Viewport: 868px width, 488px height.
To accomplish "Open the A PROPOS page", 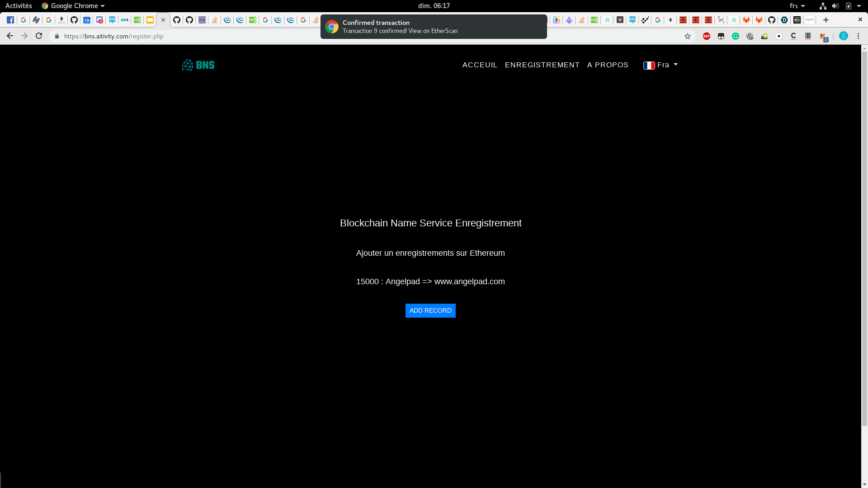I will coord(608,65).
